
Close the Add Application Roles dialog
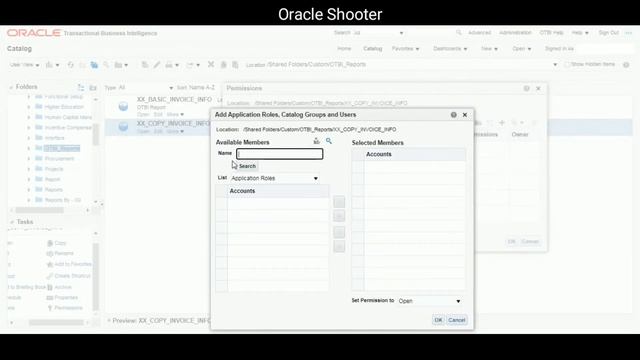pos(464,115)
